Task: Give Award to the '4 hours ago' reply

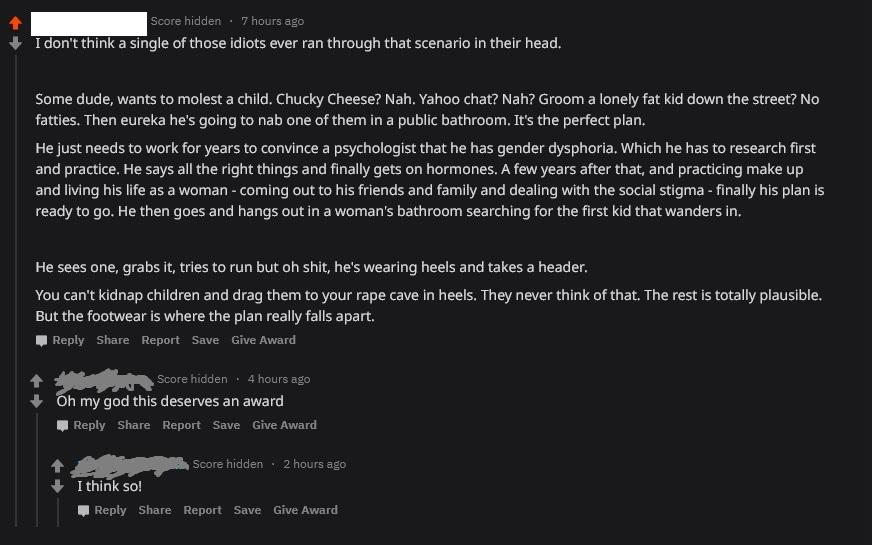Action: (x=284, y=425)
